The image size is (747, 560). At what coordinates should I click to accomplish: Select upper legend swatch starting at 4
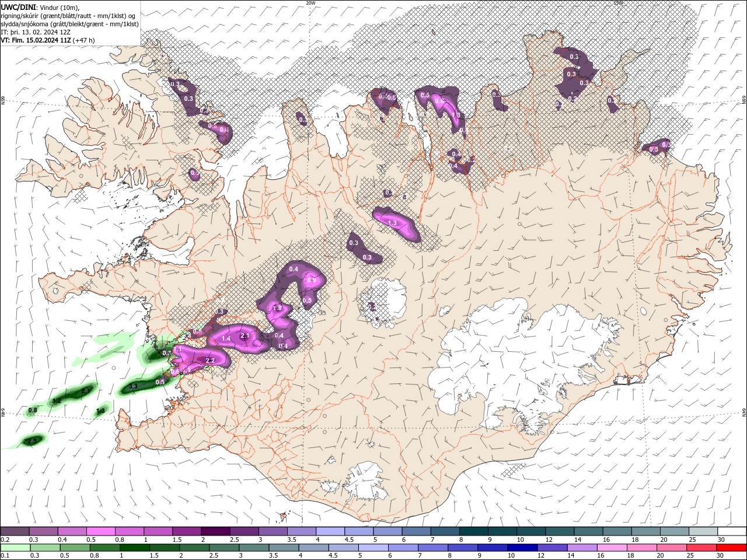330,531
